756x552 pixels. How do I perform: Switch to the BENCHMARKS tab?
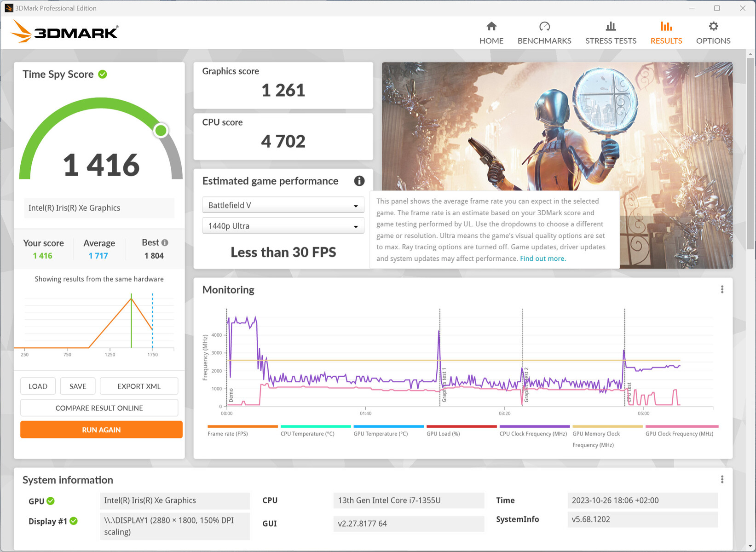pos(544,33)
